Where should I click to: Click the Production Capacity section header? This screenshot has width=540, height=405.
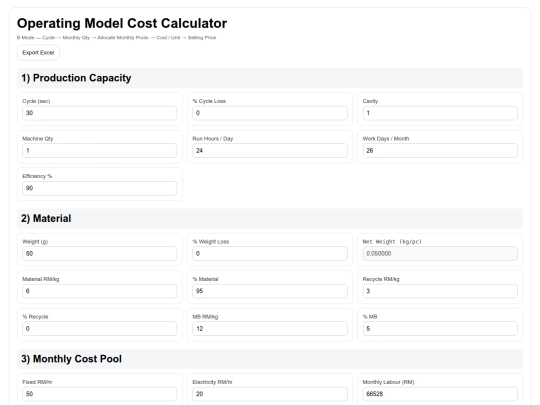pos(270,78)
